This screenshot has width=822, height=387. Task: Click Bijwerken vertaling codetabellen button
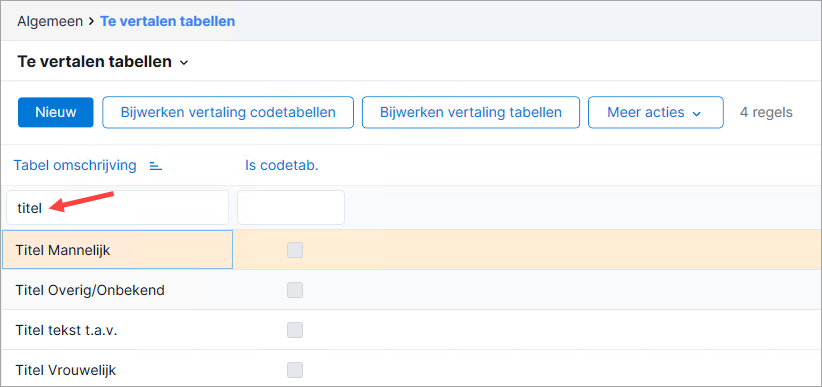[x=228, y=112]
